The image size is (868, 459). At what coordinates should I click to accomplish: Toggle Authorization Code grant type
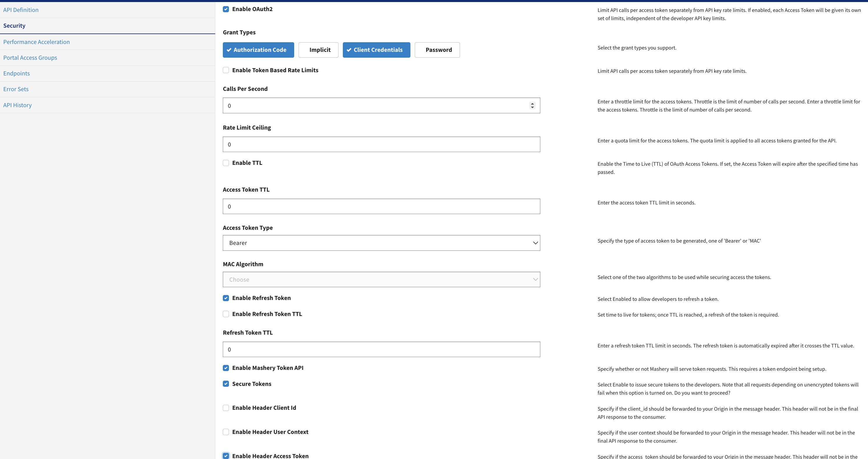coord(258,50)
